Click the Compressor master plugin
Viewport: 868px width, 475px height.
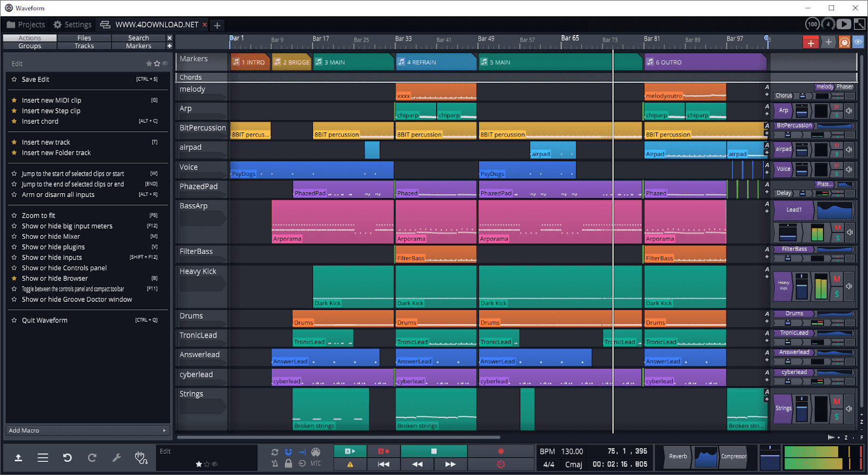733,457
